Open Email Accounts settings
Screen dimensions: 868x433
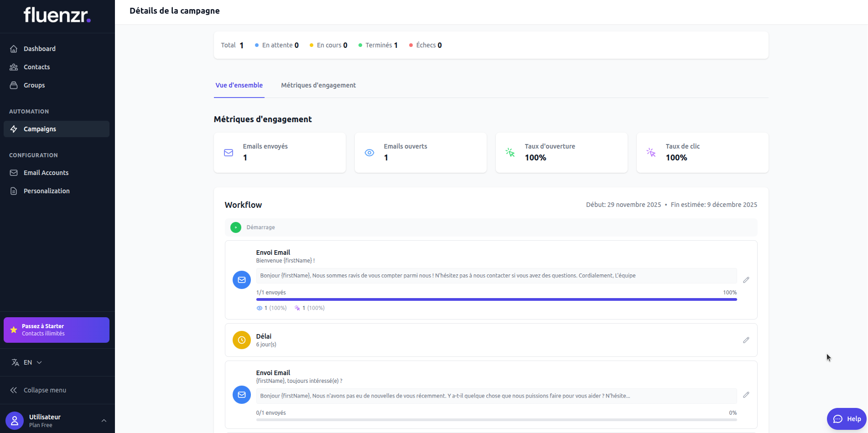[46, 172]
